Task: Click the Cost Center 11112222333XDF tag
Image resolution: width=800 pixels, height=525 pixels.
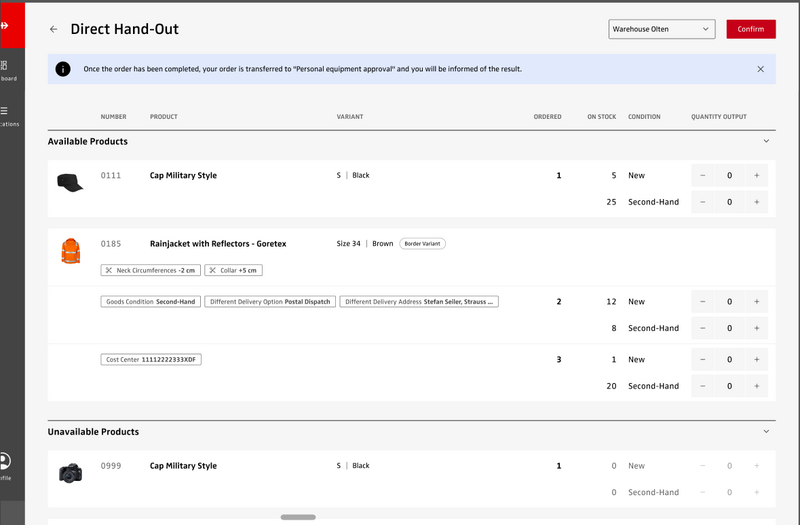Action: coord(151,359)
